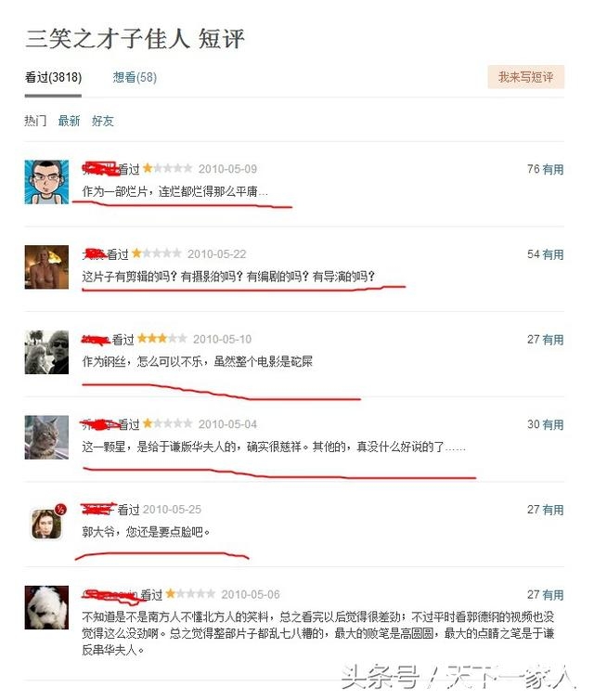Viewport: 594px width, 700px height.
Task: Switch to the 想看(58) tab
Action: 135,78
